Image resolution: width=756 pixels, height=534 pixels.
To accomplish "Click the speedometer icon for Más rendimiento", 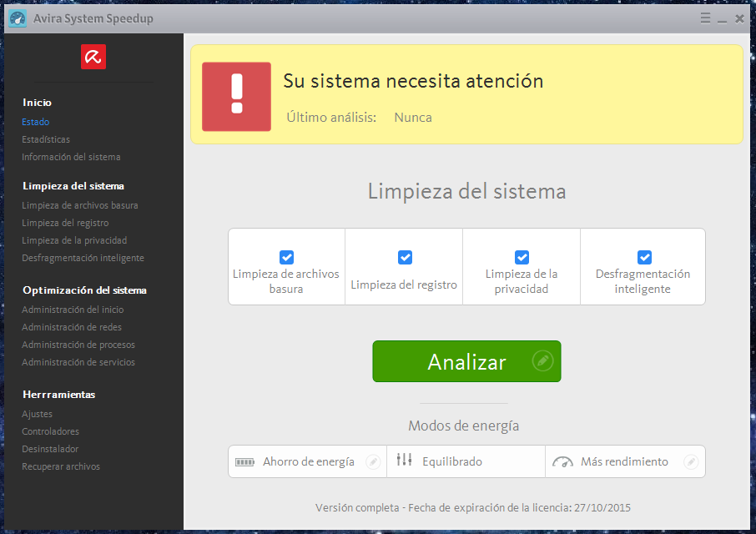I will [562, 461].
